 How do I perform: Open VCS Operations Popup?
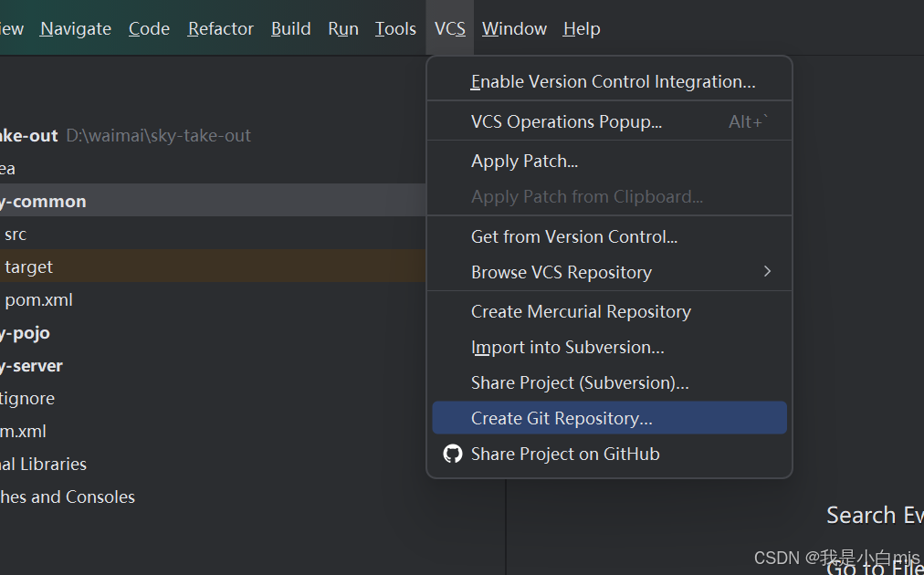[x=566, y=121]
